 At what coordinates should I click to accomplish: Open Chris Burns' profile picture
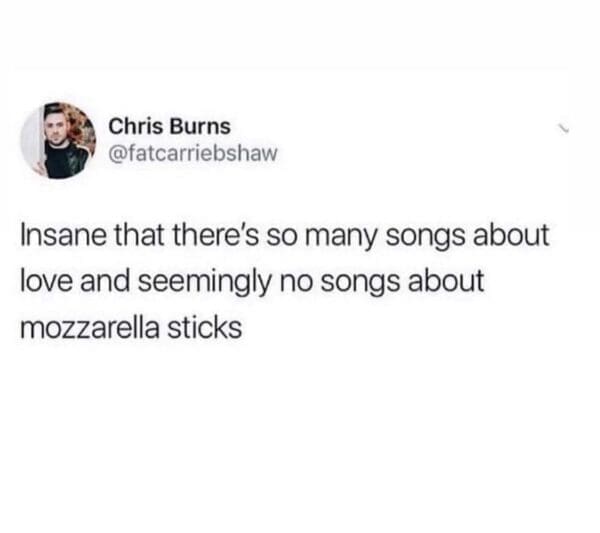point(58,140)
